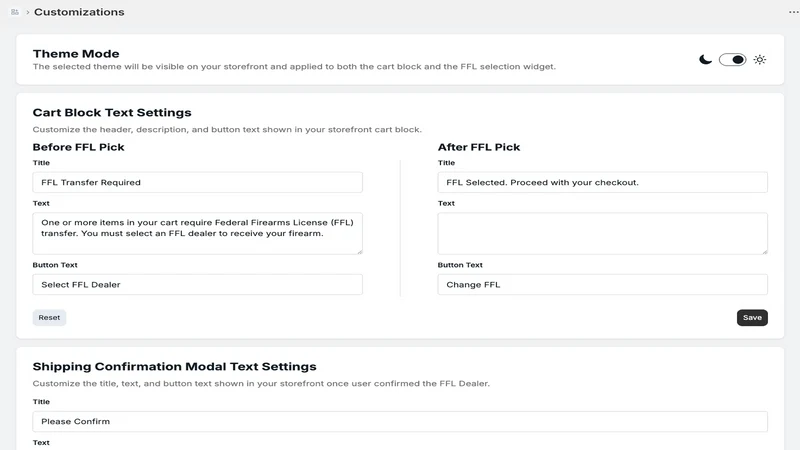Click the breadcrumb chevron separator
The image size is (800, 450).
[x=28, y=12]
